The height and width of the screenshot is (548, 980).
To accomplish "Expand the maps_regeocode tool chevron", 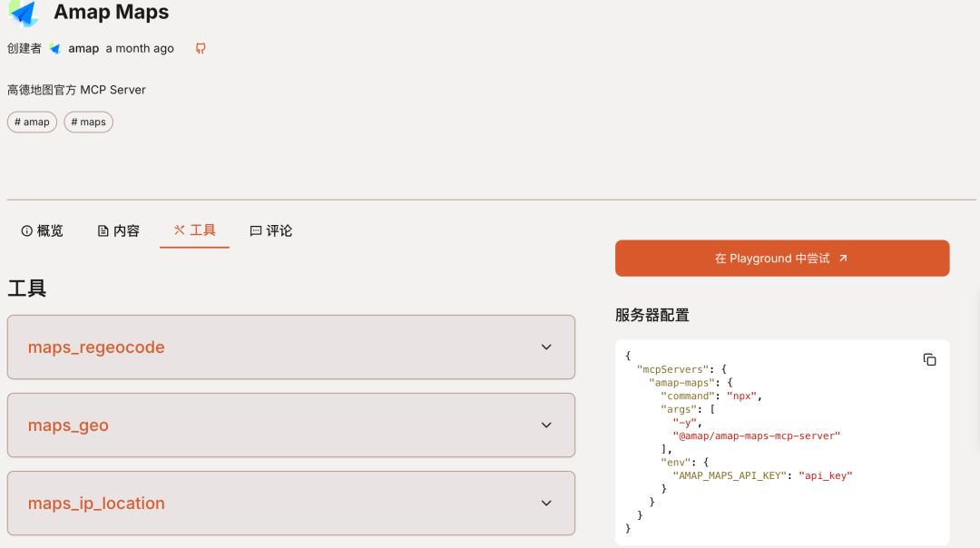I will [546, 347].
